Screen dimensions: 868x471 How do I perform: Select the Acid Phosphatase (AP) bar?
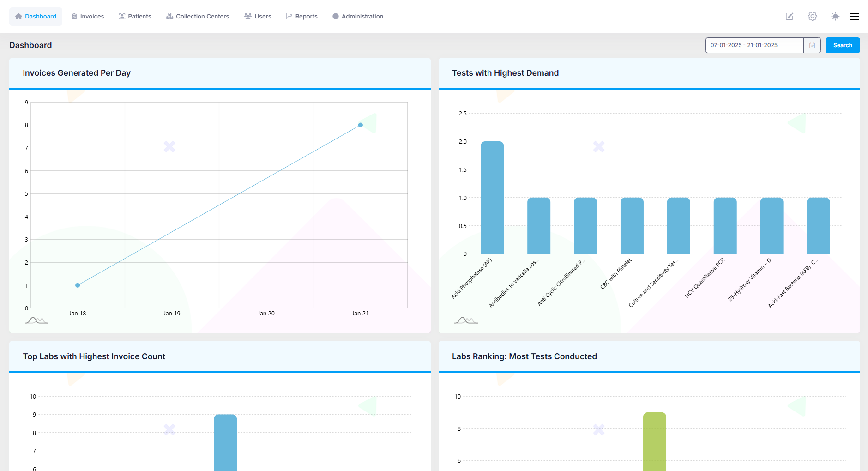click(492, 198)
